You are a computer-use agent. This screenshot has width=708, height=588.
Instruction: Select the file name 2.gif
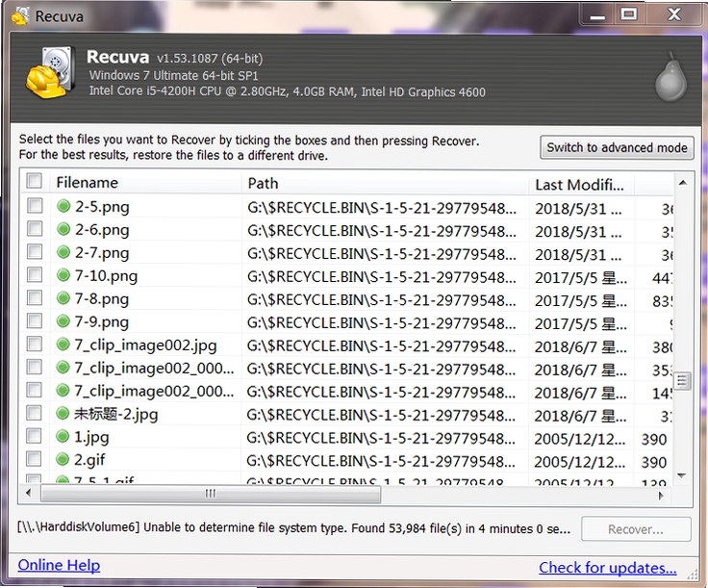tap(89, 460)
